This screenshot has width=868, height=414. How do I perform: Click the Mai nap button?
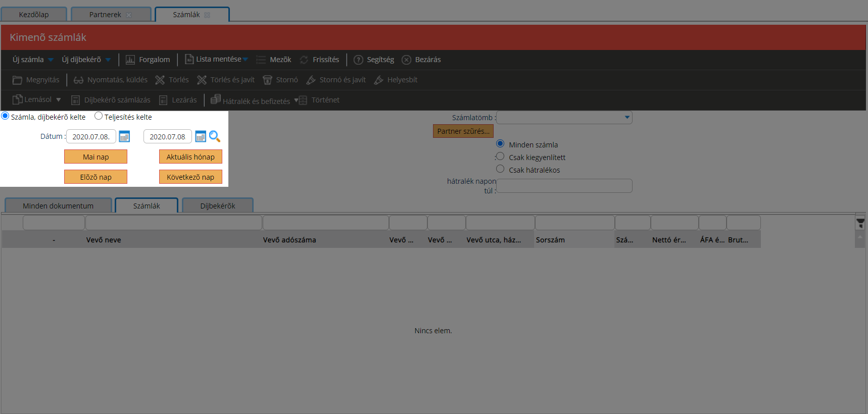[95, 157]
